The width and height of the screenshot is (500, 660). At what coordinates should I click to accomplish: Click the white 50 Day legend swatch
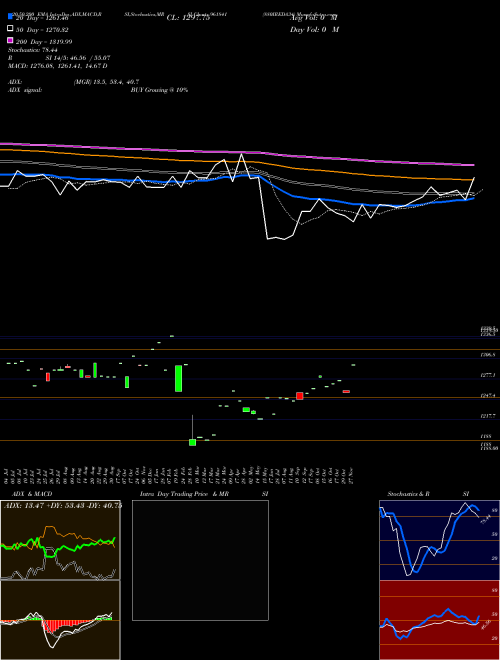pyautogui.click(x=10, y=28)
